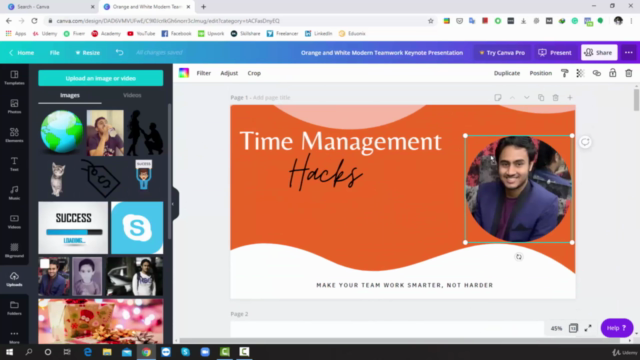Open the Folders side panel
The image size is (640, 360).
14,308
